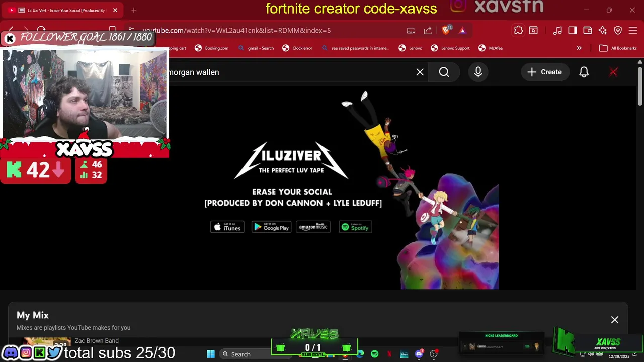Open Booking.com bookmark
This screenshot has height=362, width=644.
(211, 48)
